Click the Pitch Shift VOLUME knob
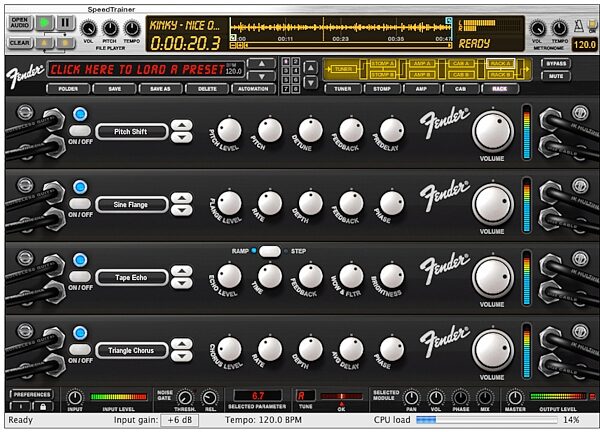 493,132
